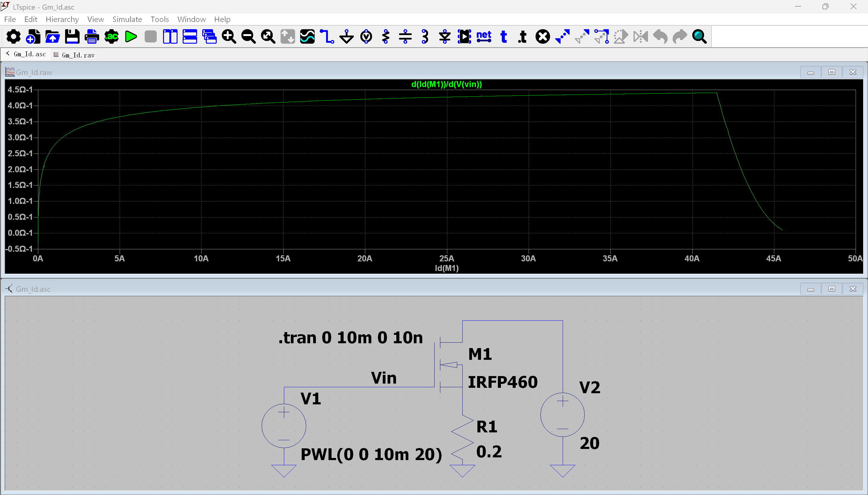Place a Diode component icon
Image resolution: width=868 pixels, height=495 pixels.
[445, 36]
